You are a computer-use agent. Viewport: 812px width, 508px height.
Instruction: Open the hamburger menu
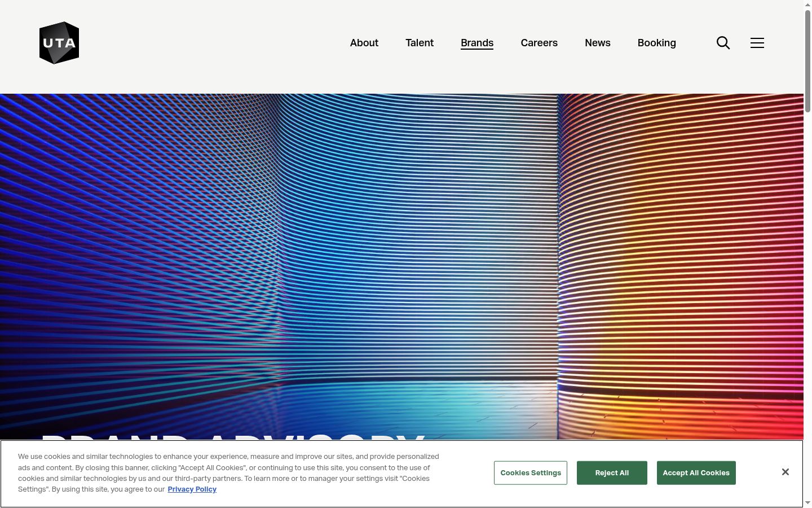(x=757, y=43)
